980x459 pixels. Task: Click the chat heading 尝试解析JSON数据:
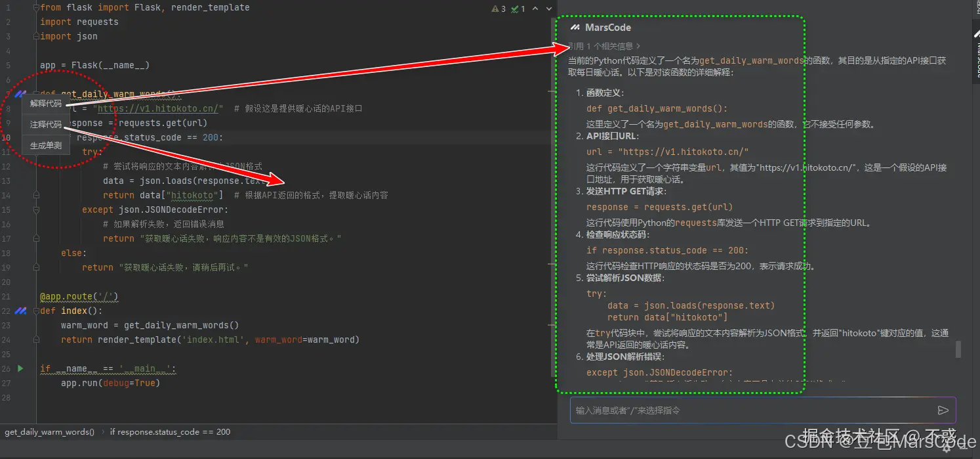(x=625, y=278)
